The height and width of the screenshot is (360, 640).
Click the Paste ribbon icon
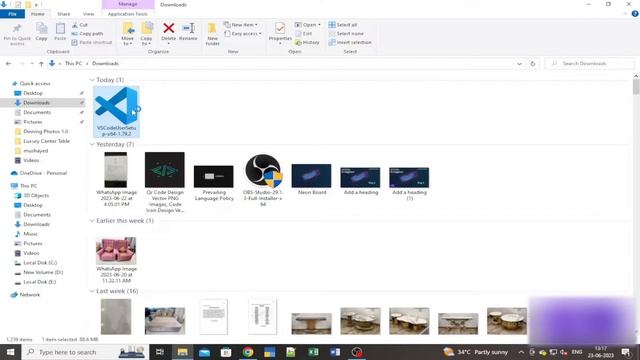pos(60,32)
